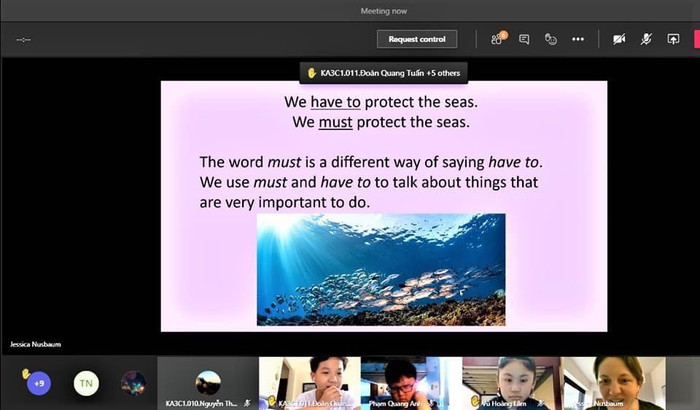The width and height of the screenshot is (700, 410).
Task: Open the participants panel
Action: pos(497,39)
